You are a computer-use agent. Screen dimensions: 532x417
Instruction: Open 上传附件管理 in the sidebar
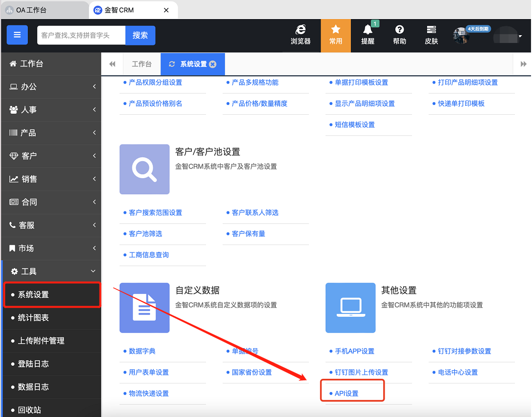point(52,341)
